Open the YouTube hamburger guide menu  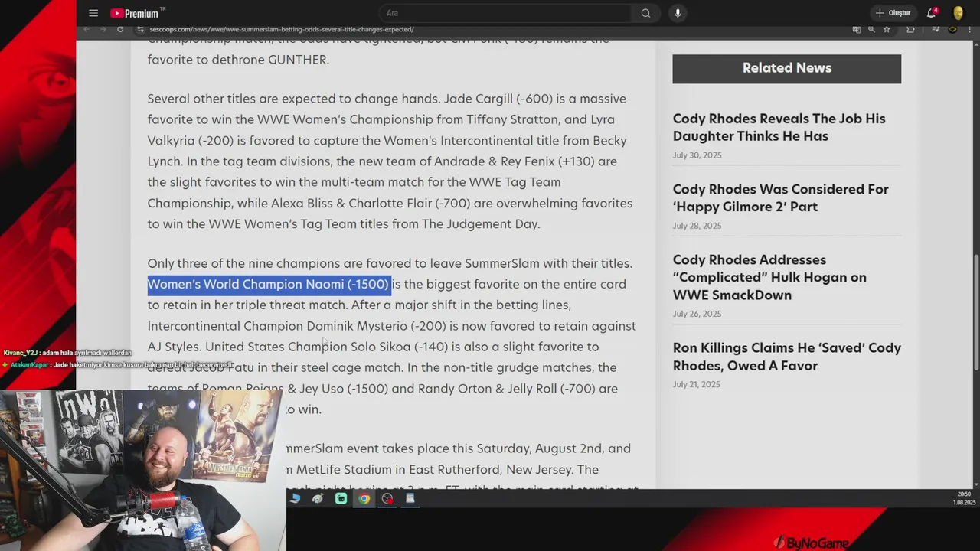(93, 13)
